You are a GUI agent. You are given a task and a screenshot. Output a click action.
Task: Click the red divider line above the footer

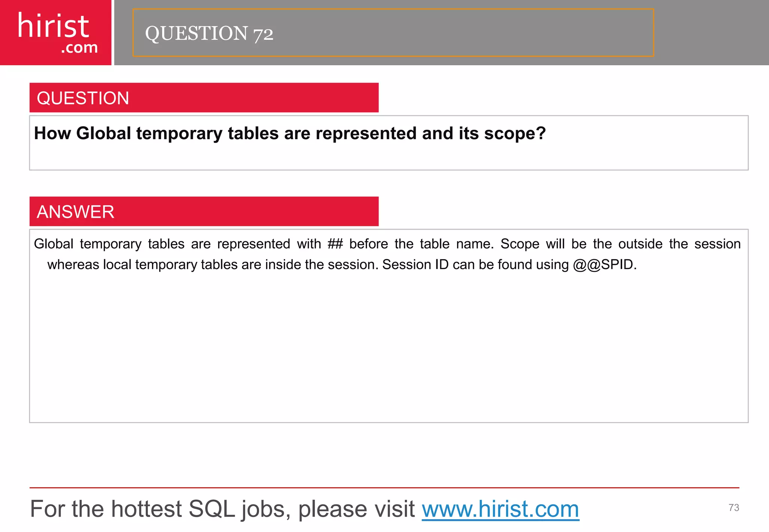coord(384,488)
